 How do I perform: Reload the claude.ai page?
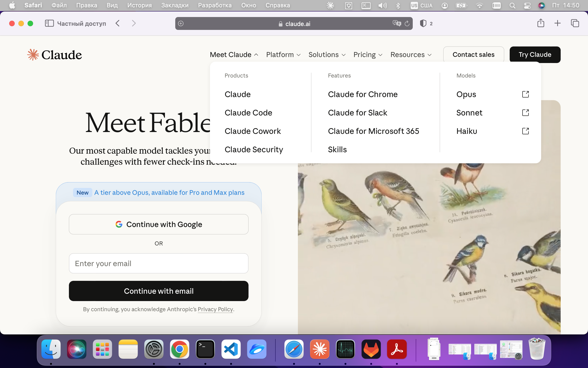407,24
